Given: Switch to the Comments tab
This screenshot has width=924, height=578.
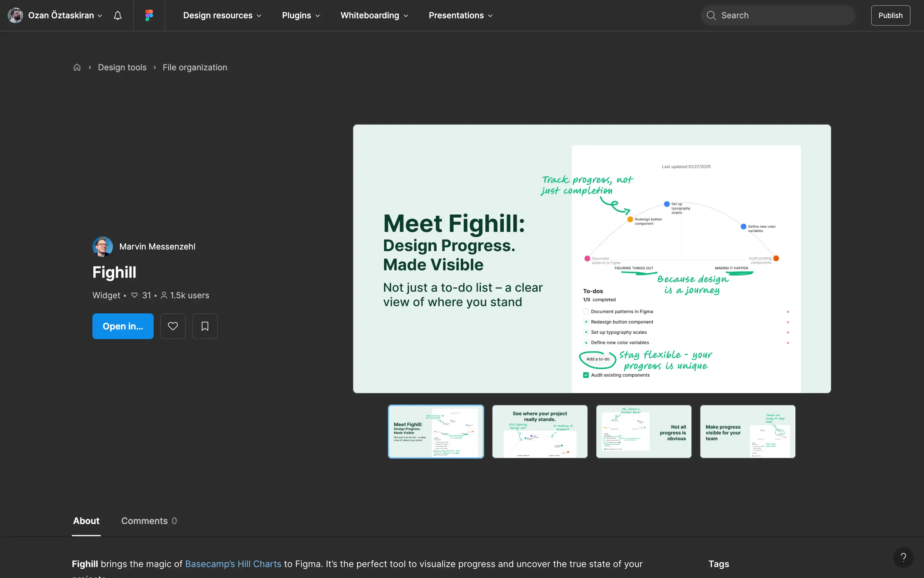Looking at the screenshot, I should click(149, 521).
